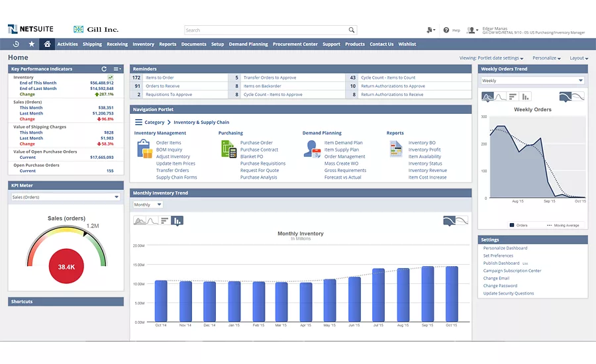Open the Procurement Center menu

coord(295,44)
